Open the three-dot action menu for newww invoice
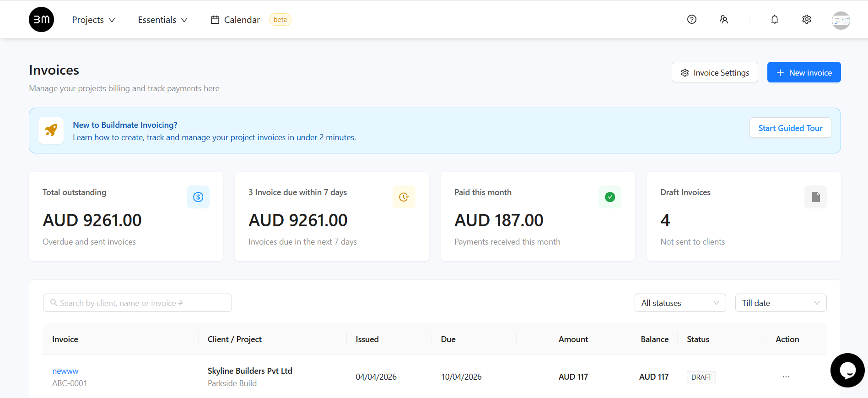The height and width of the screenshot is (398, 868). [x=786, y=376]
